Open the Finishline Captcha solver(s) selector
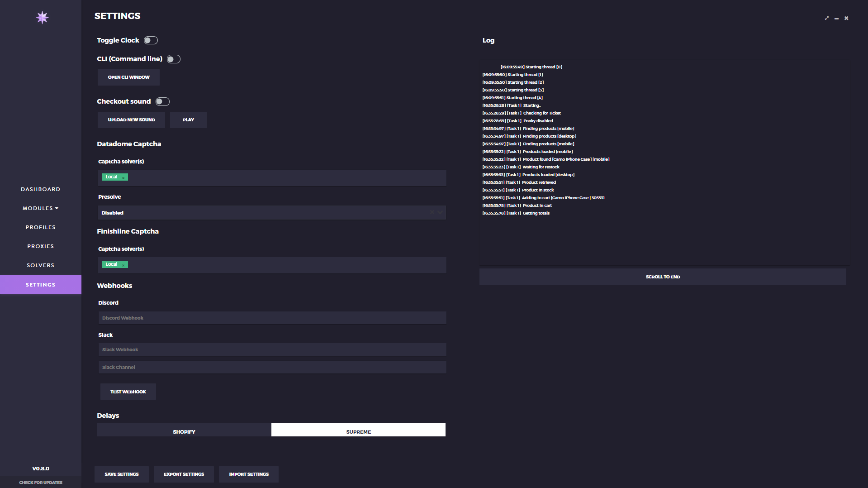This screenshot has height=488, width=868. (285, 265)
